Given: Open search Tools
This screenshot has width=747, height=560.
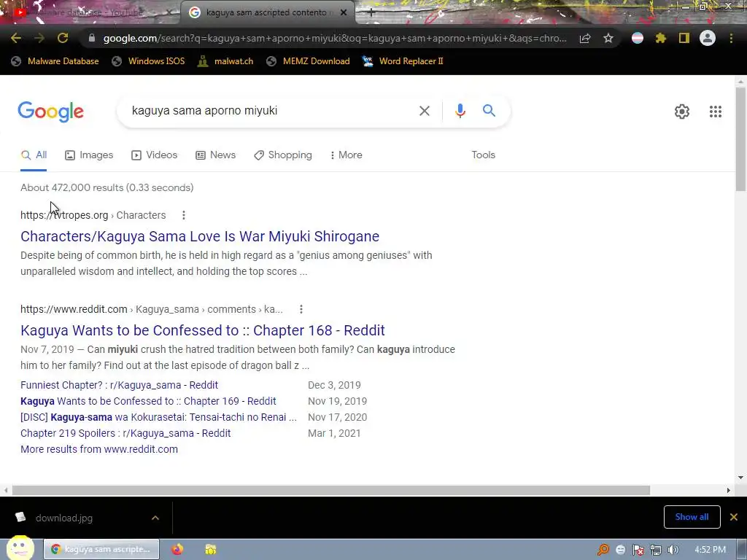Looking at the screenshot, I should 483,155.
